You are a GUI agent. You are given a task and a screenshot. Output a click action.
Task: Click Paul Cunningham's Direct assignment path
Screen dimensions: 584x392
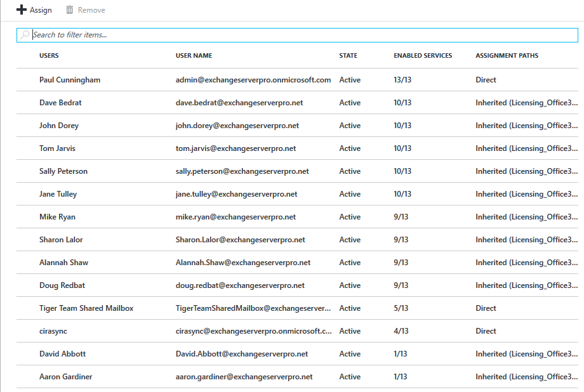(486, 80)
